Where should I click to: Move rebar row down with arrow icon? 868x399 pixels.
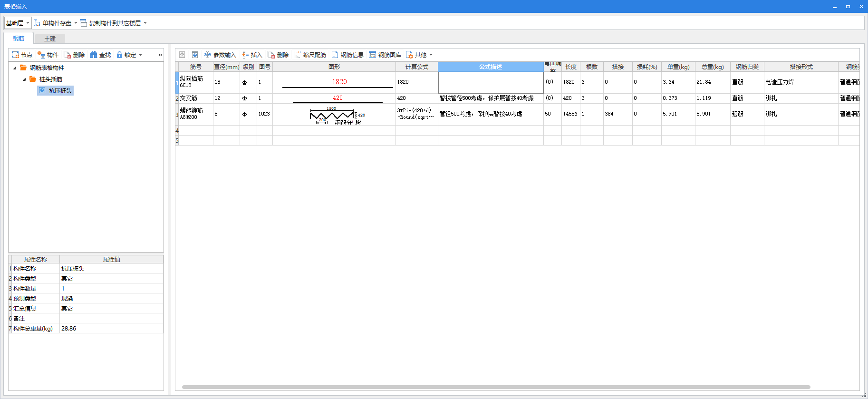point(195,55)
